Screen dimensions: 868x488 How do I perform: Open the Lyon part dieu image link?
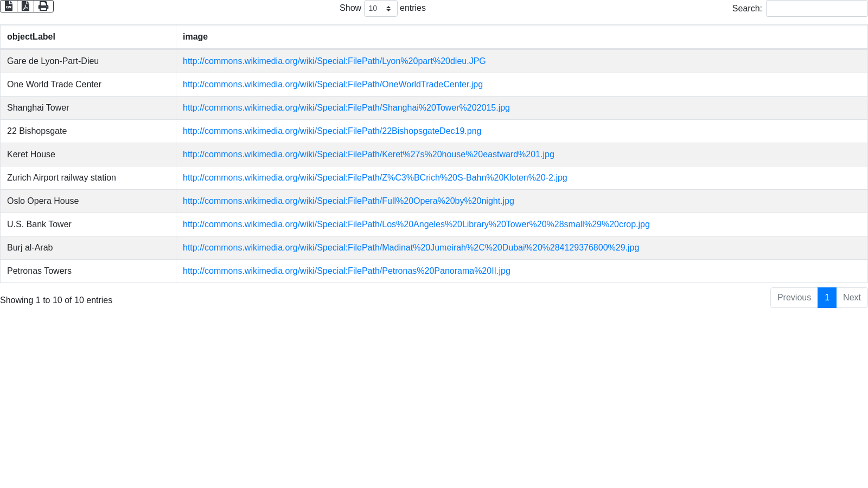(x=334, y=61)
